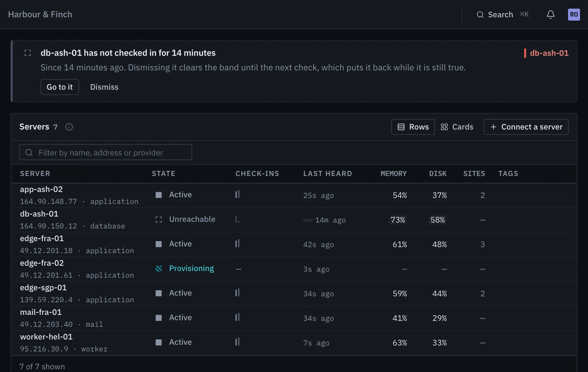This screenshot has width=588, height=372.
Task: Click the check-ins bars for edge-fra-01
Action: (x=237, y=243)
